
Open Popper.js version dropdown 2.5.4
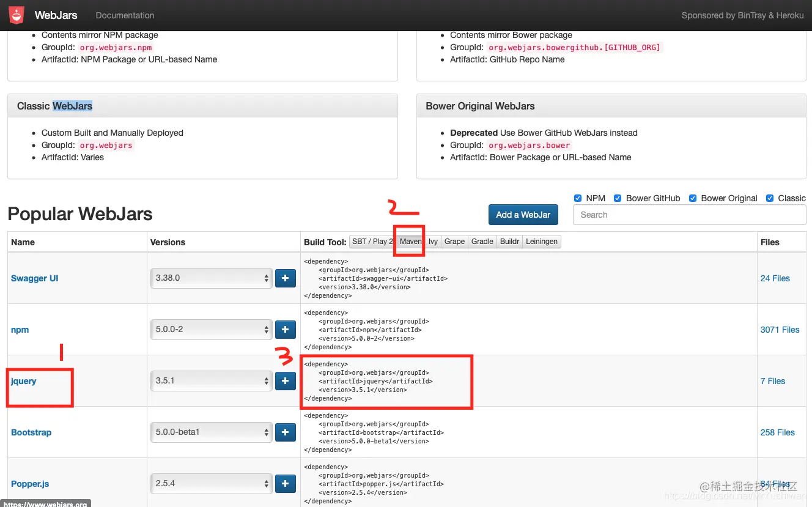[211, 484]
